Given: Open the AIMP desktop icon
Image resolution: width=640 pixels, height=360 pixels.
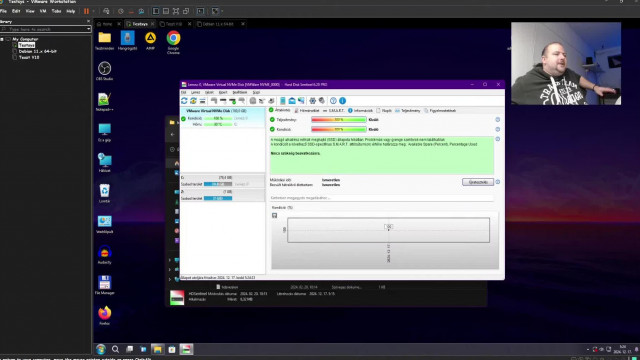Looking at the screenshot, I should [x=150, y=41].
